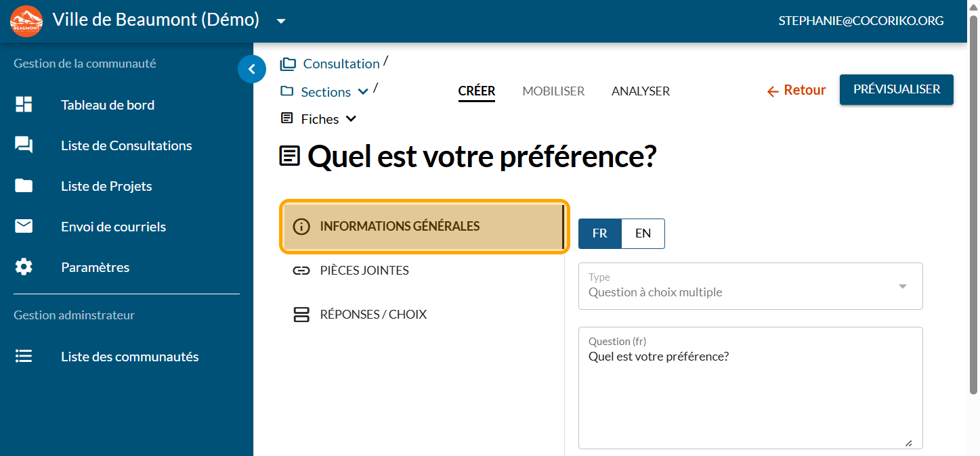This screenshot has width=980, height=456.
Task: Open Tableau de bord dashboard icon
Action: point(24,105)
